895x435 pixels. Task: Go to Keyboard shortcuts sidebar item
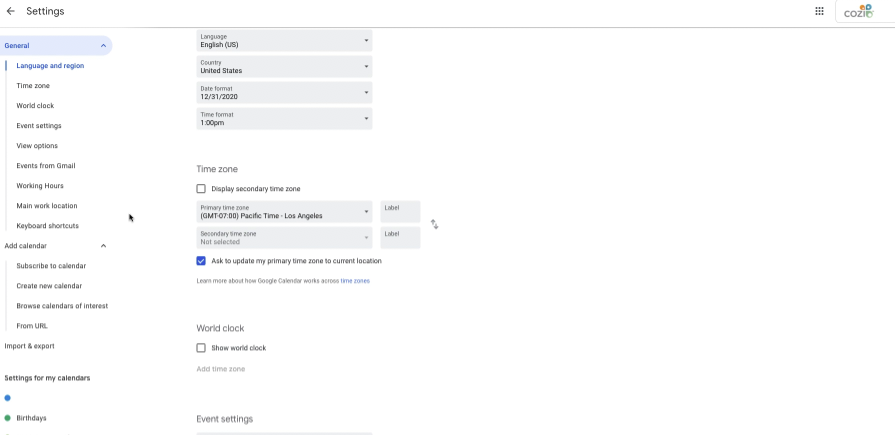47,225
